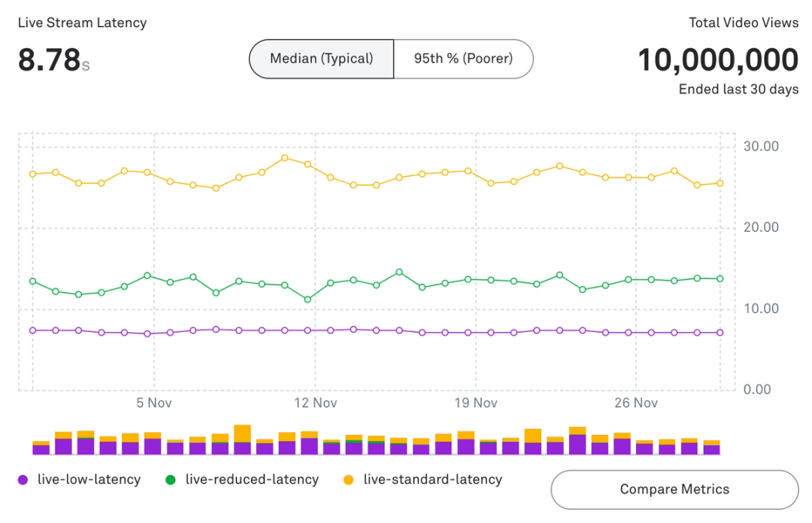
Task: Click the 26 Nov date label
Action: (636, 403)
